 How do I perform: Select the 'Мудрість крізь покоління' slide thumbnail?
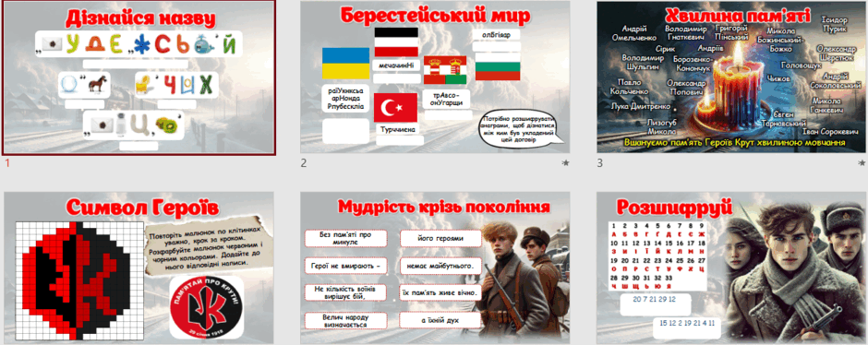point(435,268)
